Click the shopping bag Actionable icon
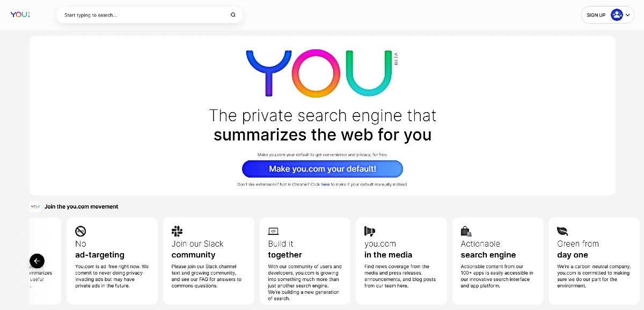Viewport: 644px width, 310px height. tap(466, 231)
